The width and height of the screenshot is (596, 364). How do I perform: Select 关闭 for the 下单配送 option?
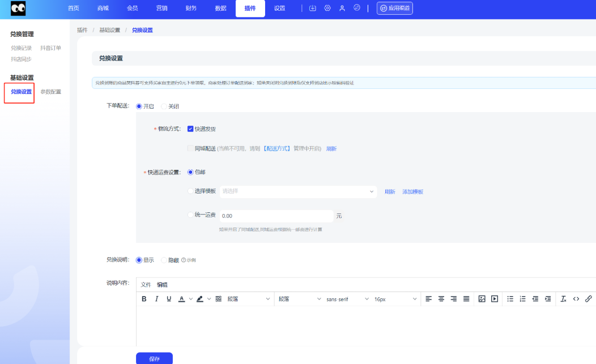coord(164,106)
